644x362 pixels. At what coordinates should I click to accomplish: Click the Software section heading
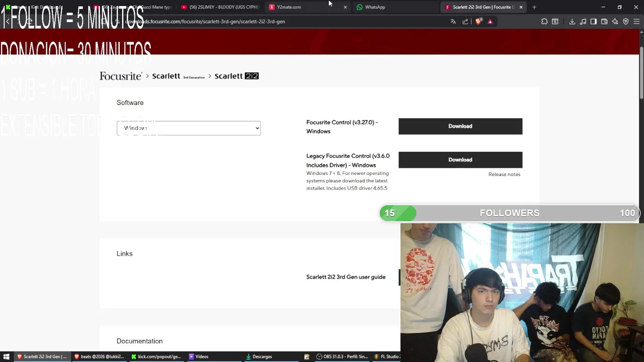tap(130, 103)
